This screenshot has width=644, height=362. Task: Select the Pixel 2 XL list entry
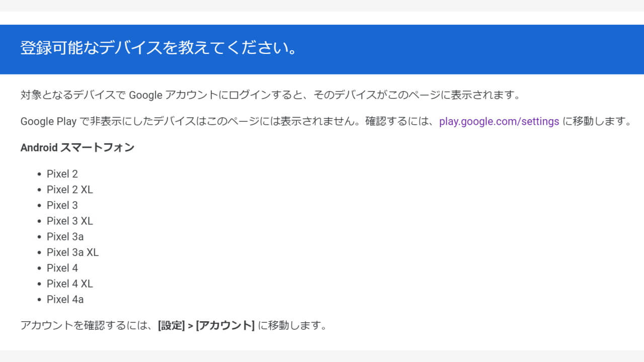(x=70, y=190)
